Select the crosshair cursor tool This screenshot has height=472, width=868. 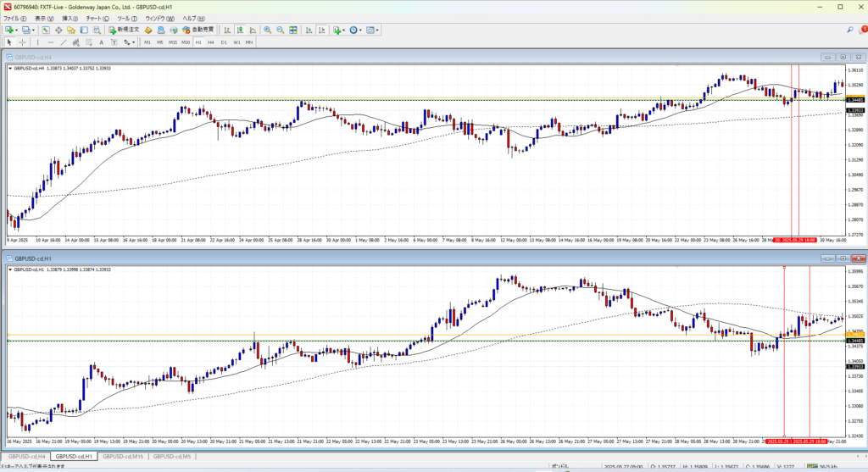(23, 42)
